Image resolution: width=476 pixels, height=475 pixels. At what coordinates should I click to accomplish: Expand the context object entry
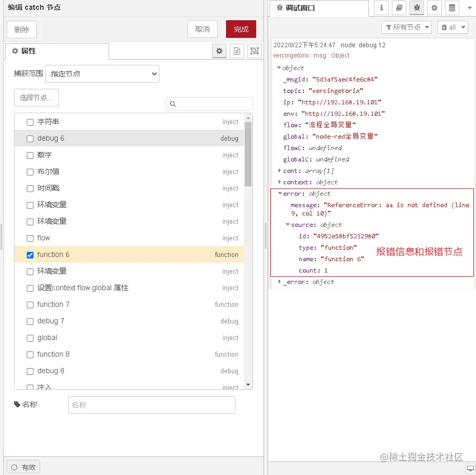(279, 182)
